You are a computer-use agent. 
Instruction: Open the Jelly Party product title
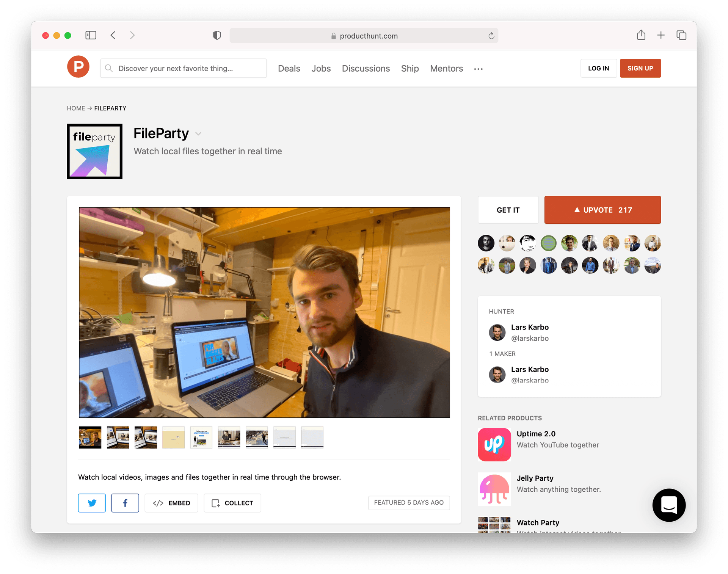pyautogui.click(x=535, y=478)
